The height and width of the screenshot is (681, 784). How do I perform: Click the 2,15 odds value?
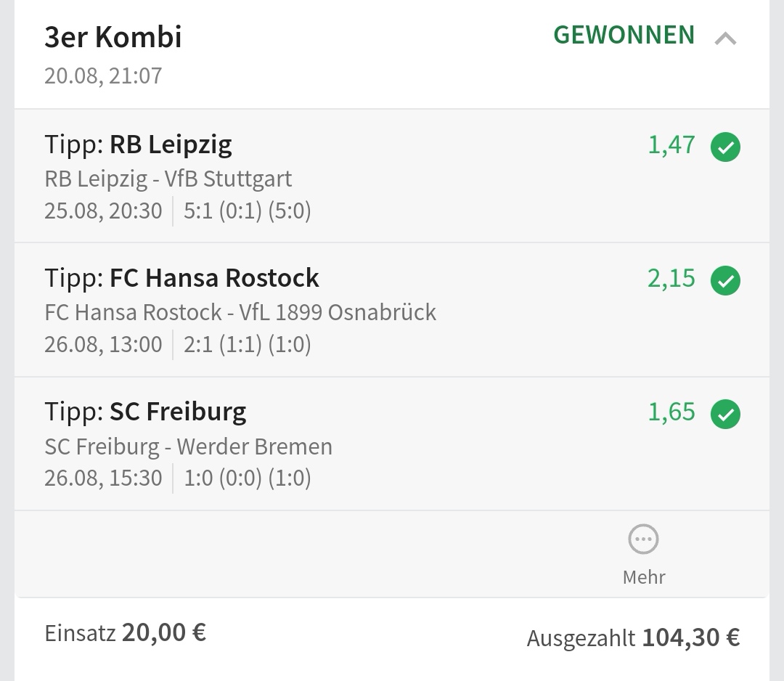[x=671, y=279]
